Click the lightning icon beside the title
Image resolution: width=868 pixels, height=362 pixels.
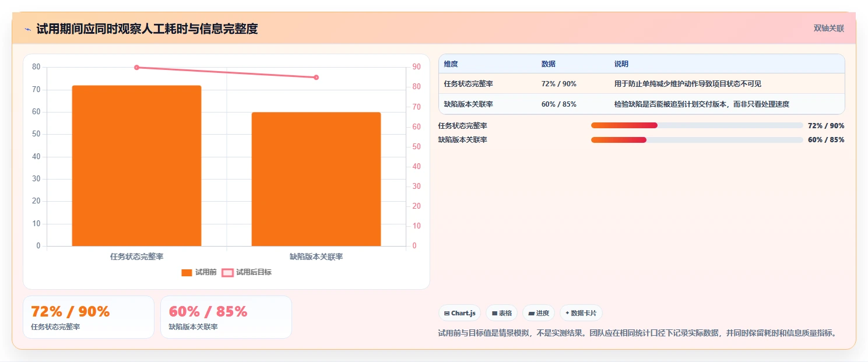click(x=28, y=29)
